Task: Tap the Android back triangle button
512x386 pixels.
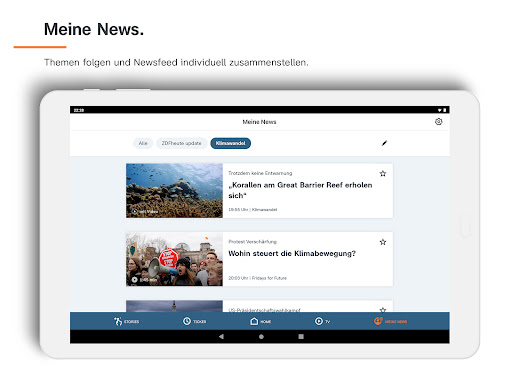Action: click(x=221, y=337)
